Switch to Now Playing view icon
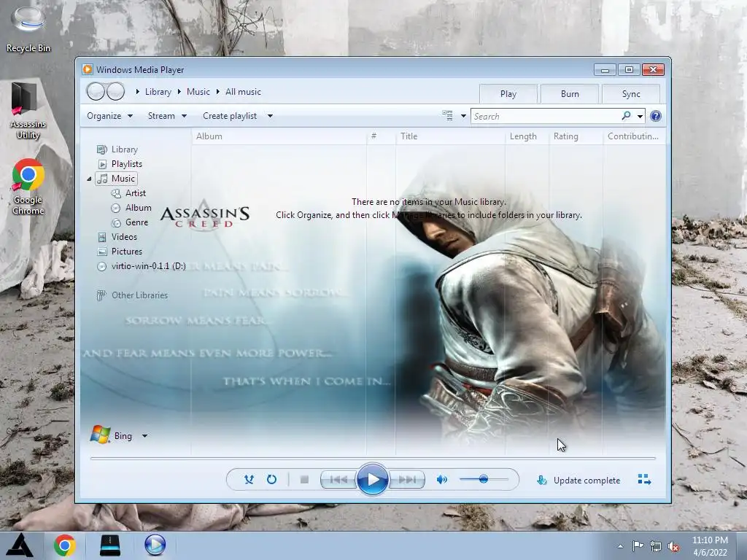Image resolution: width=747 pixels, height=560 pixels. 645,480
